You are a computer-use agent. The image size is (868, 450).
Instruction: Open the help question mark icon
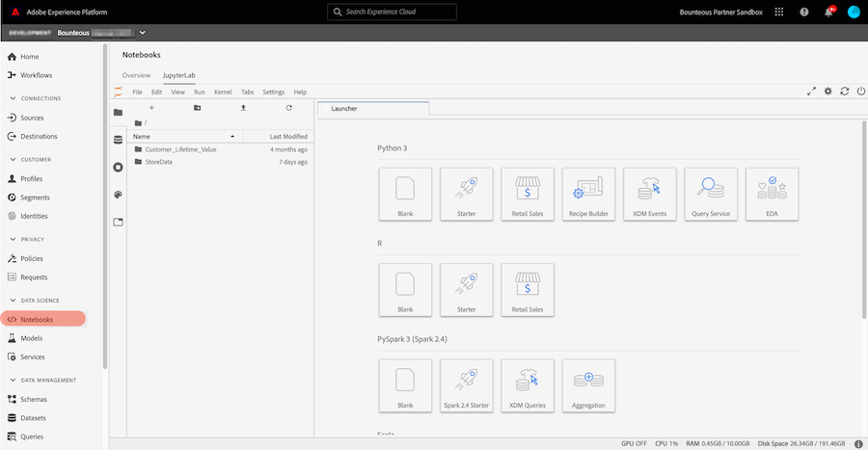tap(803, 12)
